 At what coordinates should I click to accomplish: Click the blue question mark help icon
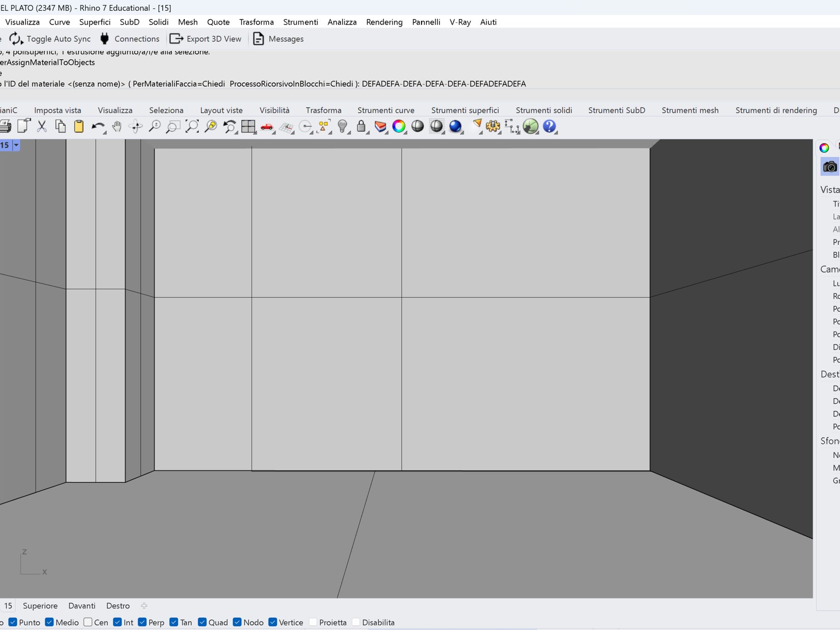[x=550, y=126]
